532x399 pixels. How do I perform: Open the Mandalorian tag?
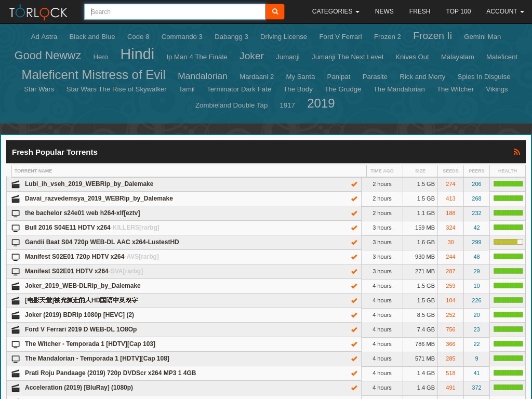click(x=203, y=76)
